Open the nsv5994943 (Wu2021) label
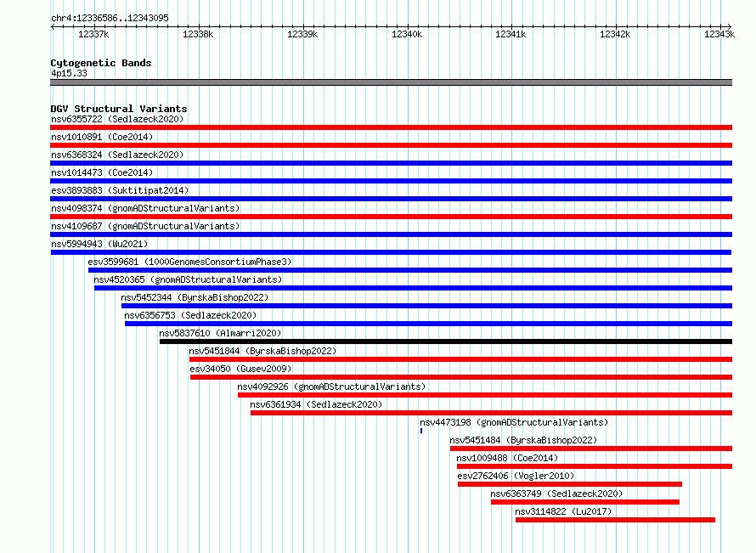The image size is (756, 553). tap(99, 244)
